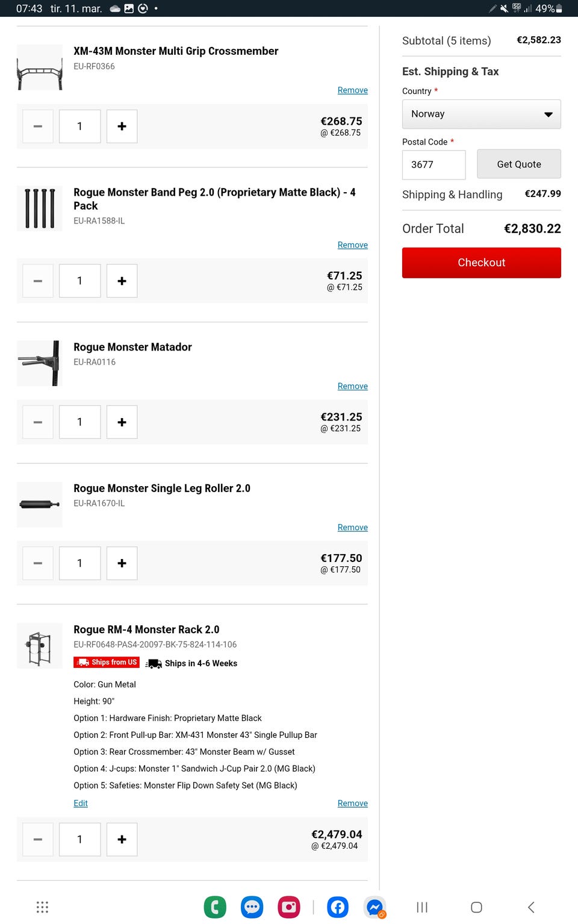Remove the XM-43M Multi Grip Crossmember
578x924 pixels.
(352, 90)
